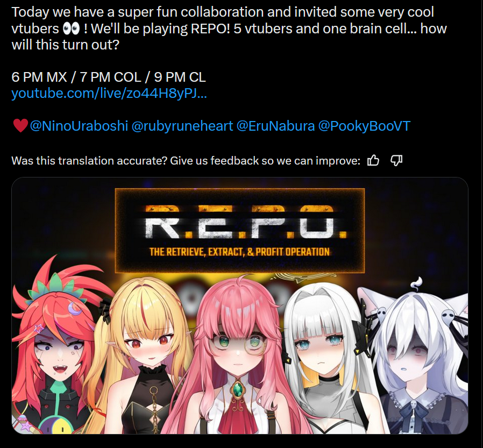Open the @NinoUraboshi profile mention
The height and width of the screenshot is (448, 483).
click(x=79, y=126)
